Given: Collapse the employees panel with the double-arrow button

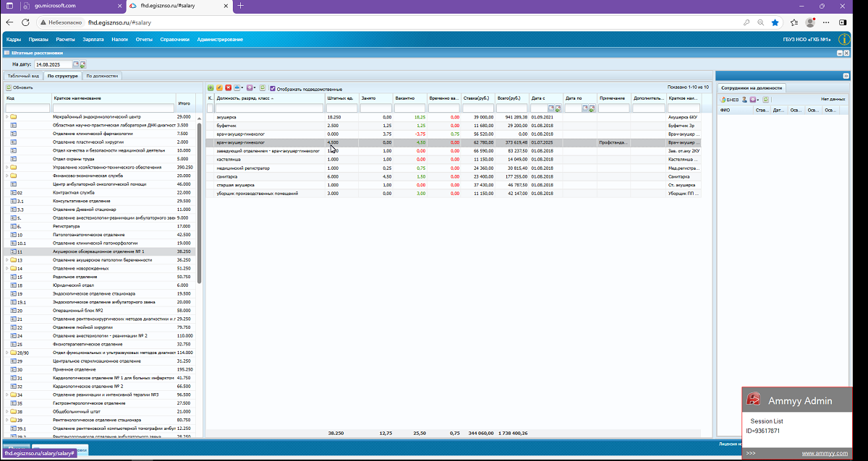Looking at the screenshot, I should tap(846, 76).
